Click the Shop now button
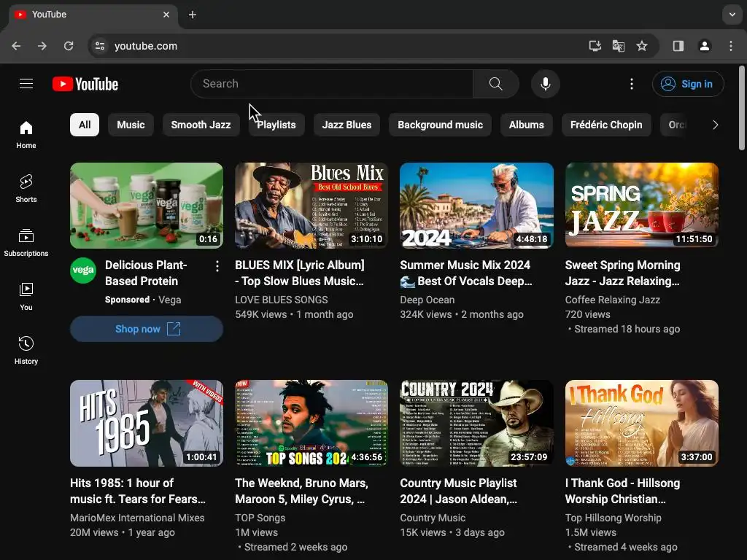 tap(147, 329)
